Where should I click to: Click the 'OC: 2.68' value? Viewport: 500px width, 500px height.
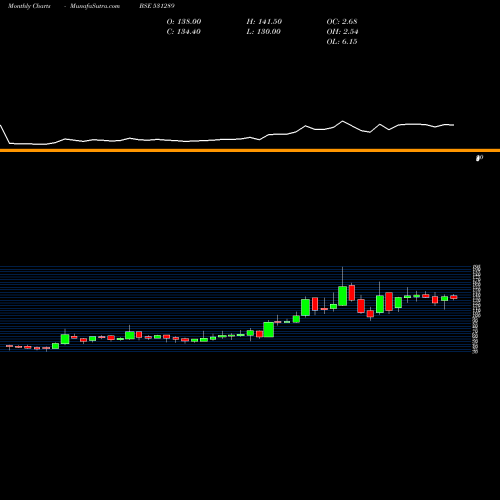point(342,22)
